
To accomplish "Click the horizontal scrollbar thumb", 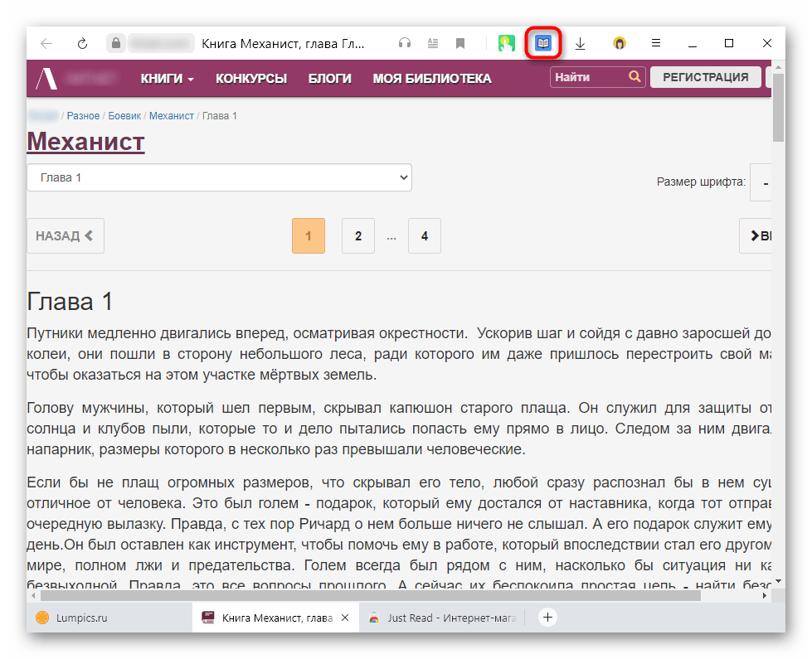I will pyautogui.click(x=370, y=596).
